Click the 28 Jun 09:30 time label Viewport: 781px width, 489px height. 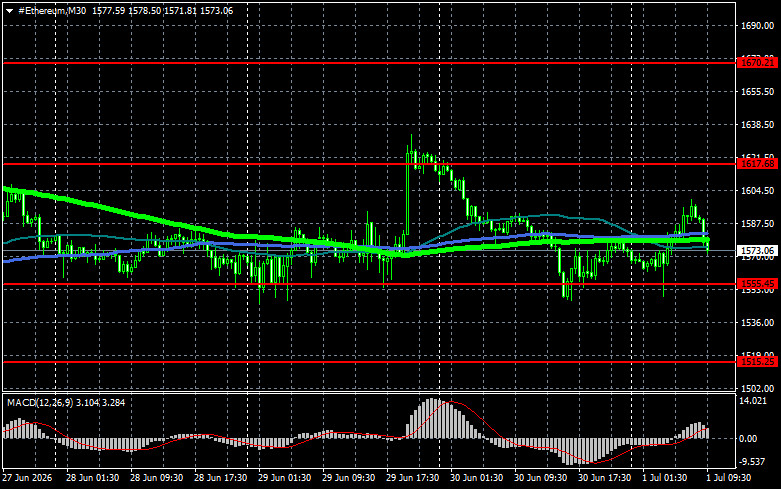point(156,478)
